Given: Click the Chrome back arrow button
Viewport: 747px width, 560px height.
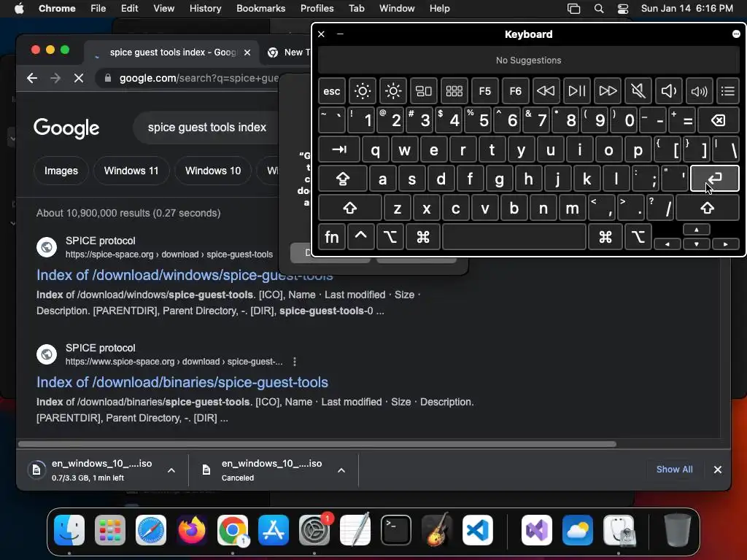Looking at the screenshot, I should (32, 78).
